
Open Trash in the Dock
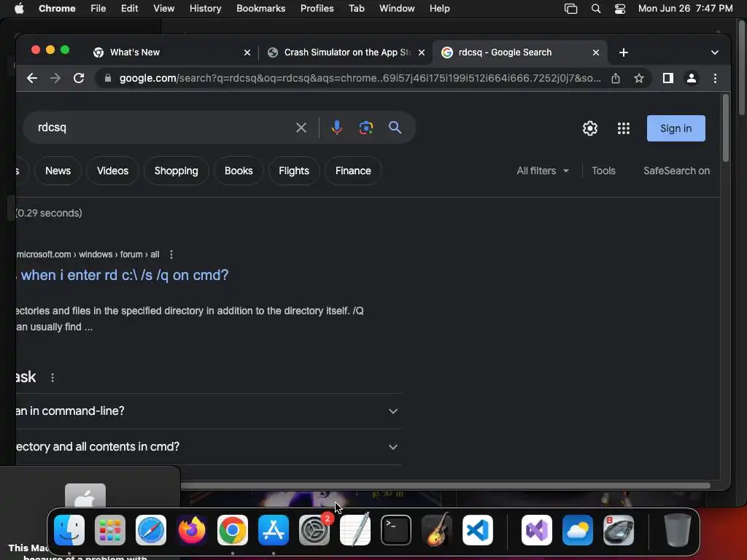pyautogui.click(x=677, y=529)
